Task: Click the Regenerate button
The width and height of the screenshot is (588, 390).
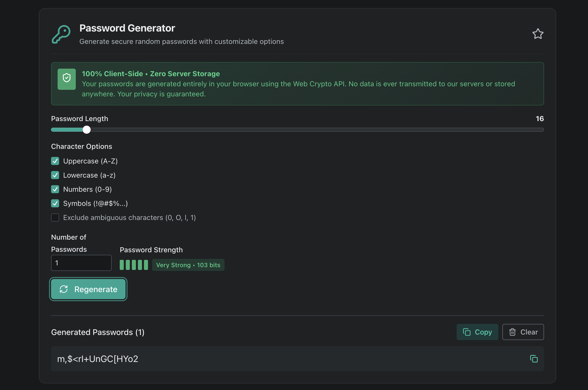Action: 88,289
